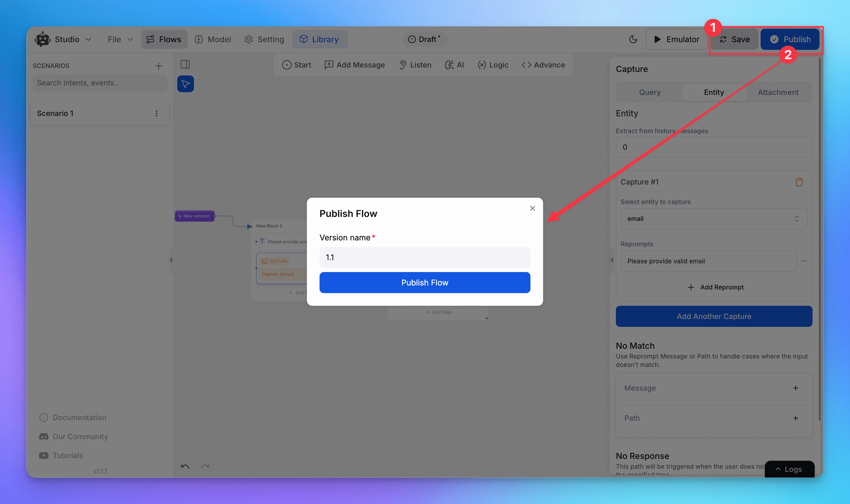Edit the Please provide valid email reprompt
The width and height of the screenshot is (850, 504).
[x=708, y=261]
